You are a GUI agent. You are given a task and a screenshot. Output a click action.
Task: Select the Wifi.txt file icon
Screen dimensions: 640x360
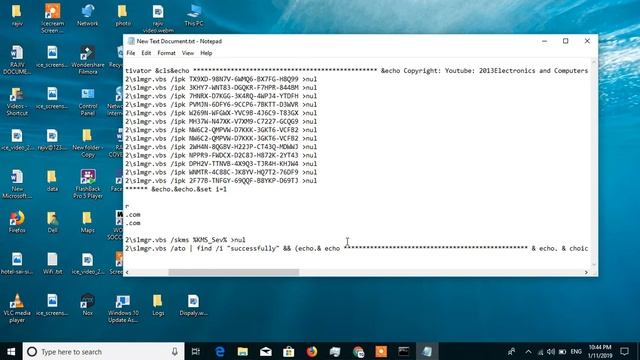(52, 264)
